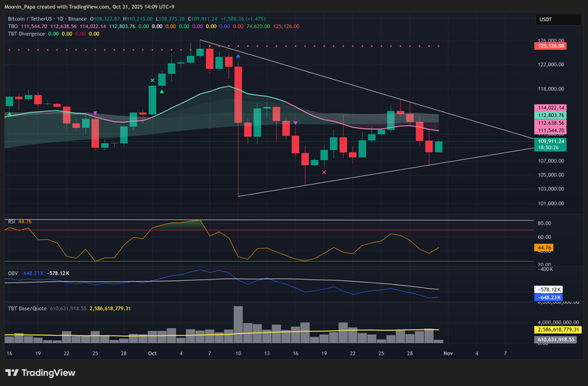Click the red X signal marker near Oct 19

click(x=324, y=173)
